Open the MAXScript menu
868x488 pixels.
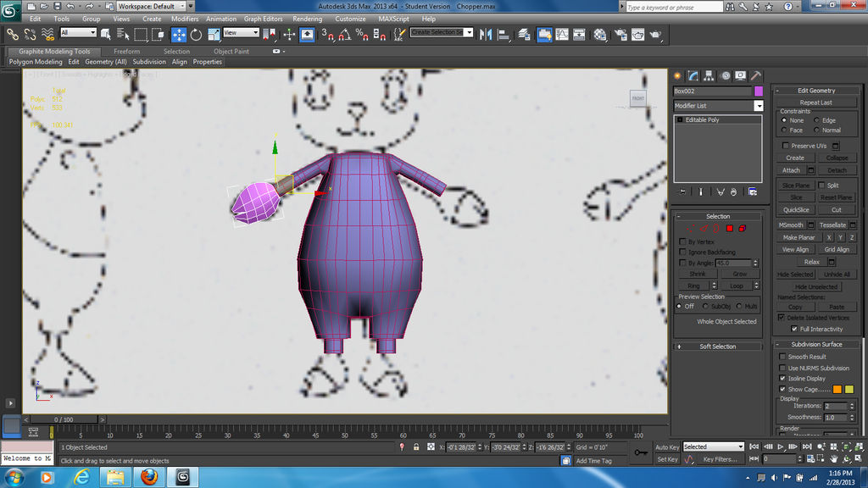click(393, 19)
